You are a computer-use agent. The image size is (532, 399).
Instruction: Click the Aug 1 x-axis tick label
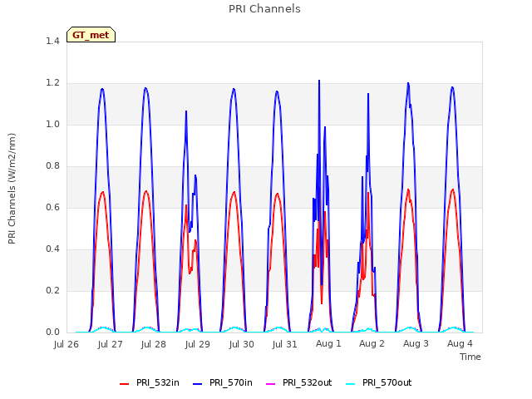pos(328,343)
